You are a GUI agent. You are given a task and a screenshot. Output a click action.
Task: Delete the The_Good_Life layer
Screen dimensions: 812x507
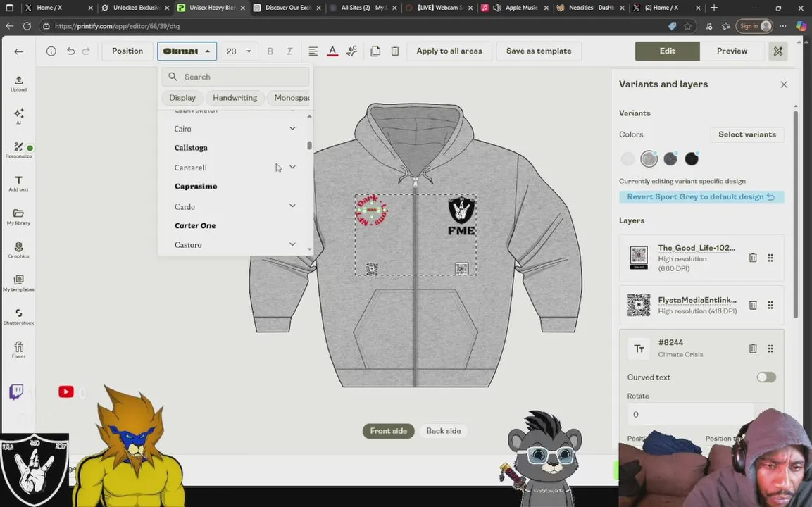point(753,258)
